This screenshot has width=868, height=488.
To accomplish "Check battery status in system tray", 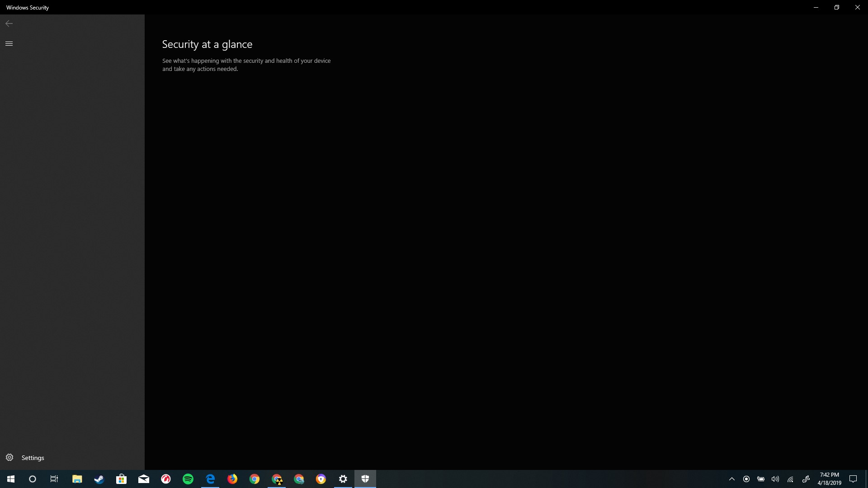I will tap(761, 479).
